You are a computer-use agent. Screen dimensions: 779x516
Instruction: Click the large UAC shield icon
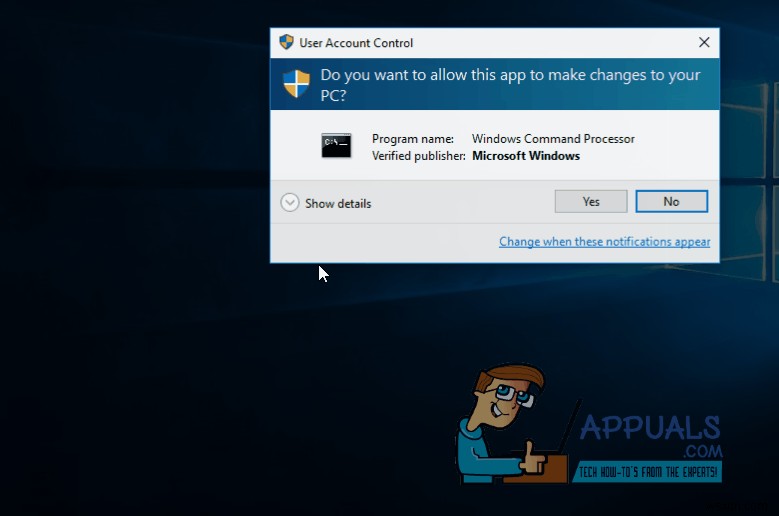point(296,83)
